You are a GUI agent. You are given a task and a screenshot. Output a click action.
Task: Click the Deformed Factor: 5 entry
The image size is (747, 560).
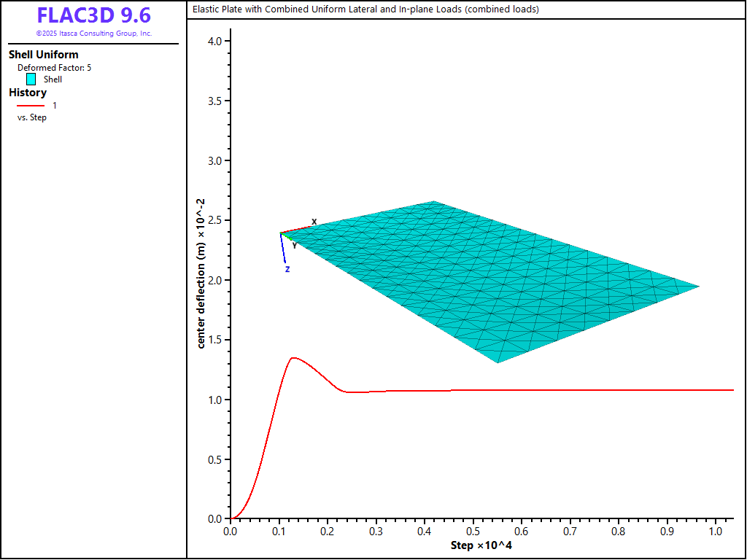54,68
